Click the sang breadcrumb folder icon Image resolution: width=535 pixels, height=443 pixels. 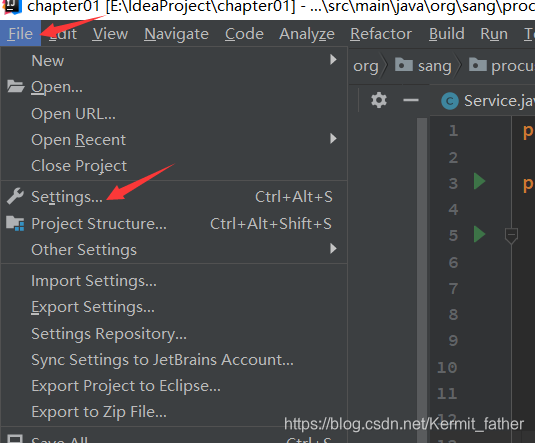coord(404,65)
